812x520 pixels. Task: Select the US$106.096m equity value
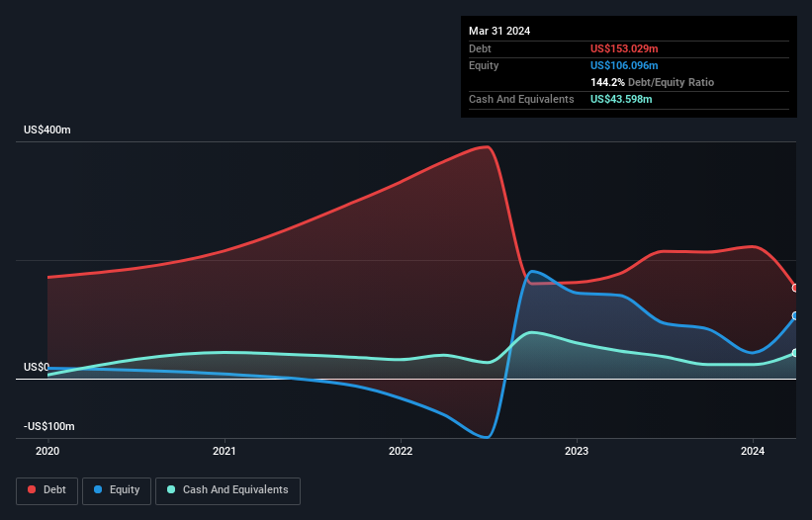click(x=624, y=65)
